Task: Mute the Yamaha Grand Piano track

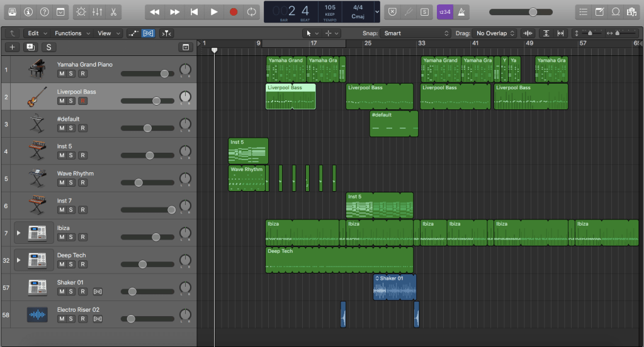Action: (62, 74)
